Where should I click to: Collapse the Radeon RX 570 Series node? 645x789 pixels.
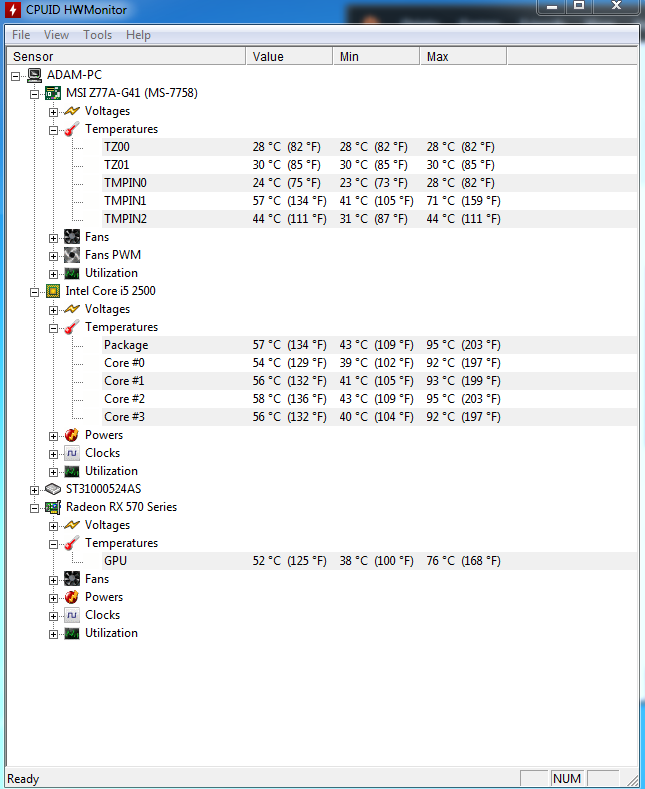[x=34, y=508]
